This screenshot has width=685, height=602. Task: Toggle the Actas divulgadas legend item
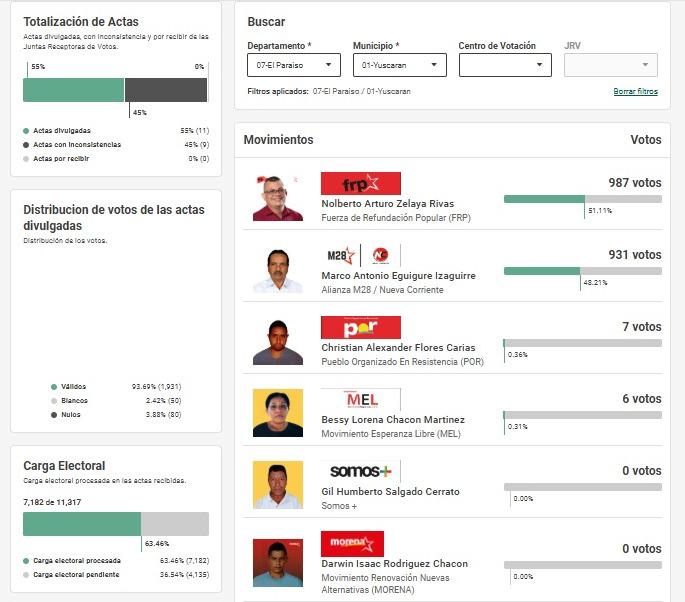[x=61, y=131]
